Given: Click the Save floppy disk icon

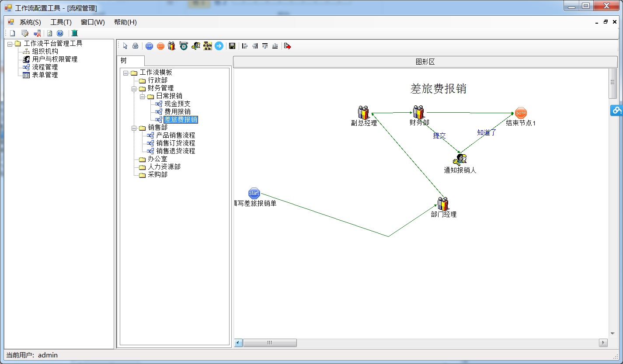Looking at the screenshot, I should tap(232, 46).
